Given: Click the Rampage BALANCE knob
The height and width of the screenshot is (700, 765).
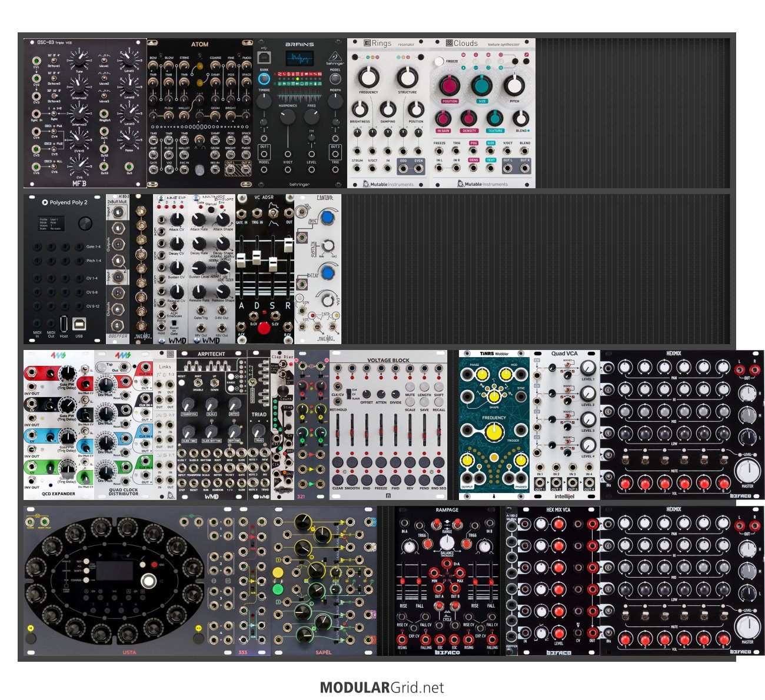Looking at the screenshot, I should point(447,542).
